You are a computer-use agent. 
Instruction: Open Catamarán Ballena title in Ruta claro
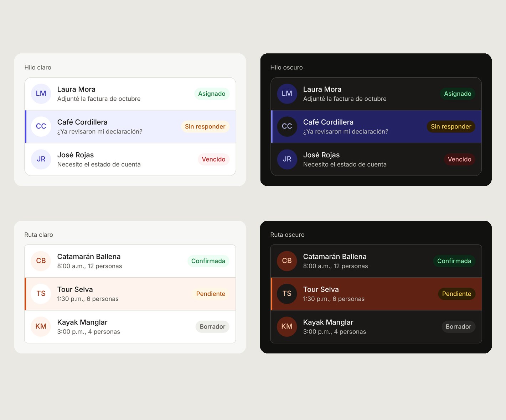click(89, 257)
